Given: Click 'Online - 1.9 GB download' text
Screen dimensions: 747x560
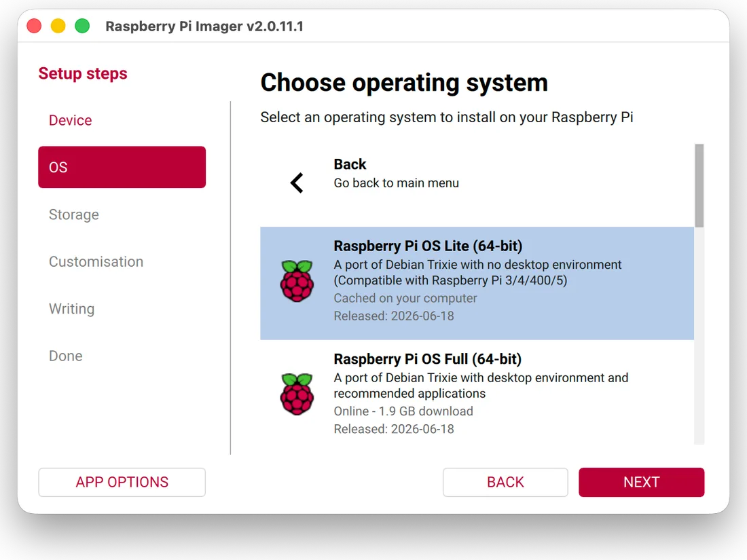Looking at the screenshot, I should click(403, 411).
